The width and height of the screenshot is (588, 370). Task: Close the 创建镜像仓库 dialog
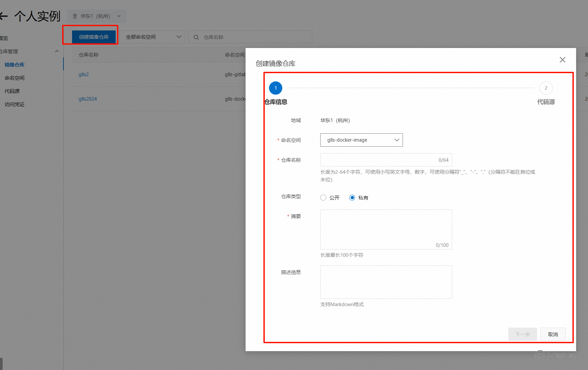point(562,60)
